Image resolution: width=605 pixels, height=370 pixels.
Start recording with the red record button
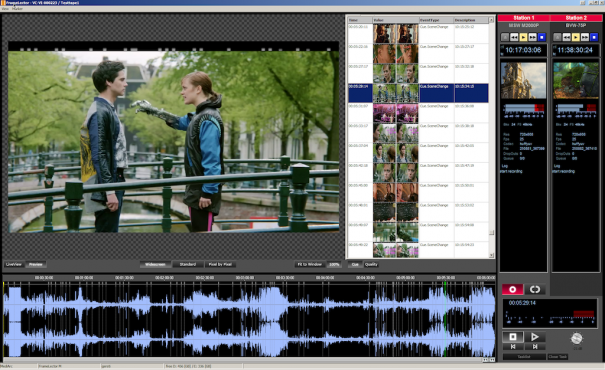click(512, 289)
